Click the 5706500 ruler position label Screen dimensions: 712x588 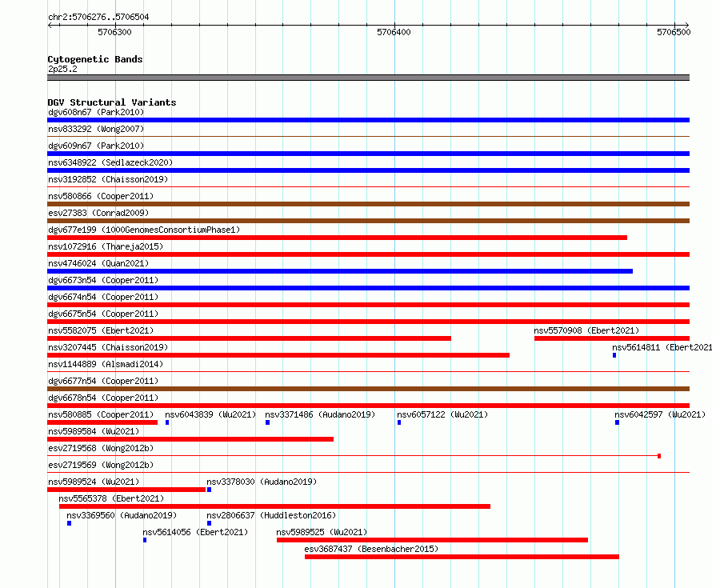click(674, 32)
